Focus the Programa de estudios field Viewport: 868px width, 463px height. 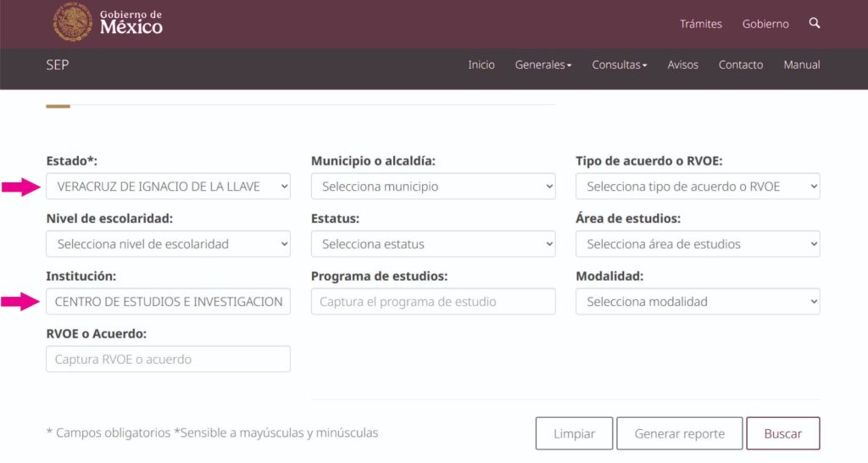[432, 302]
